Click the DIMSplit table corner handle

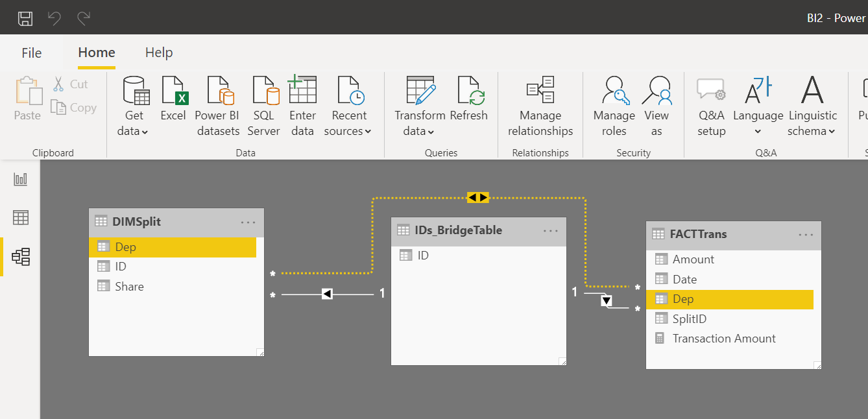click(260, 352)
